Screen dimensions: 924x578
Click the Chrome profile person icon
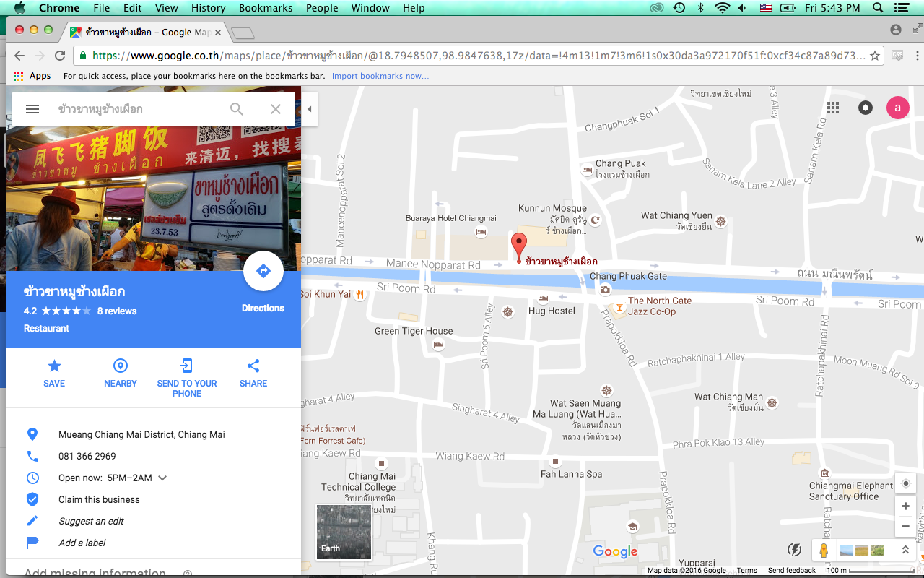(x=896, y=30)
